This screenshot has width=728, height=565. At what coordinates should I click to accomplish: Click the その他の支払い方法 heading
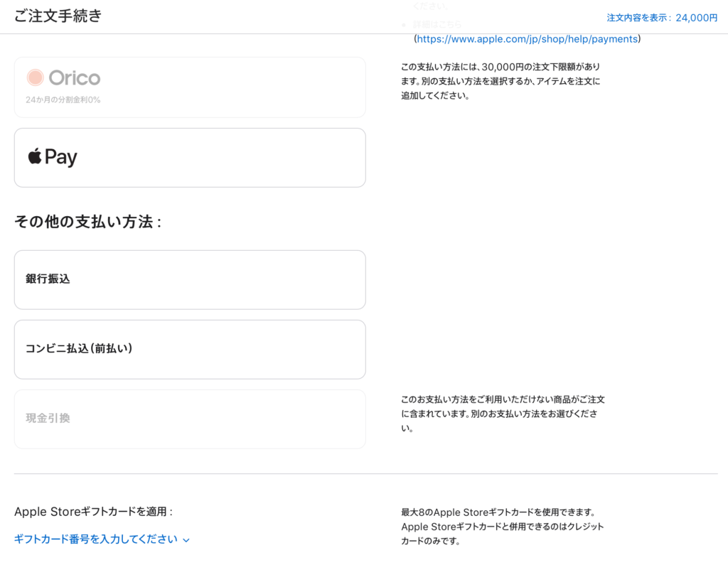tap(87, 222)
